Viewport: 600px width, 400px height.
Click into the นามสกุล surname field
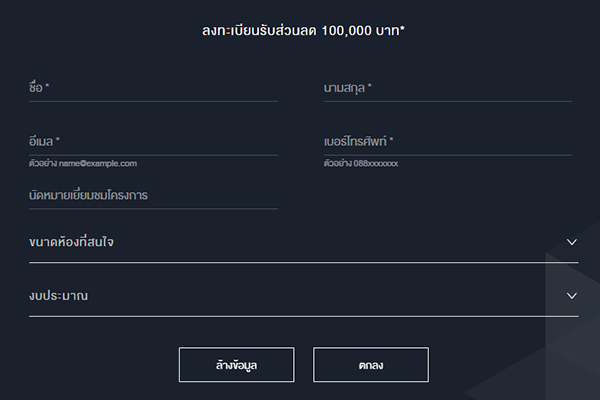pos(447,88)
